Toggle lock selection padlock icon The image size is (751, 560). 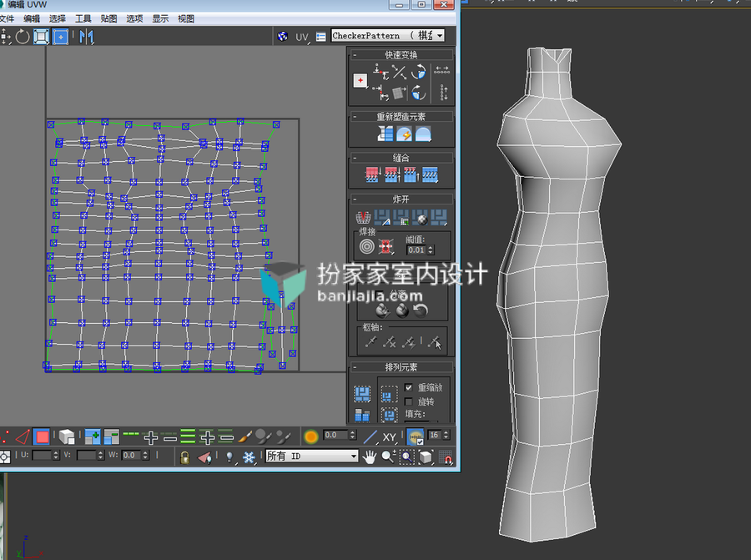(184, 457)
